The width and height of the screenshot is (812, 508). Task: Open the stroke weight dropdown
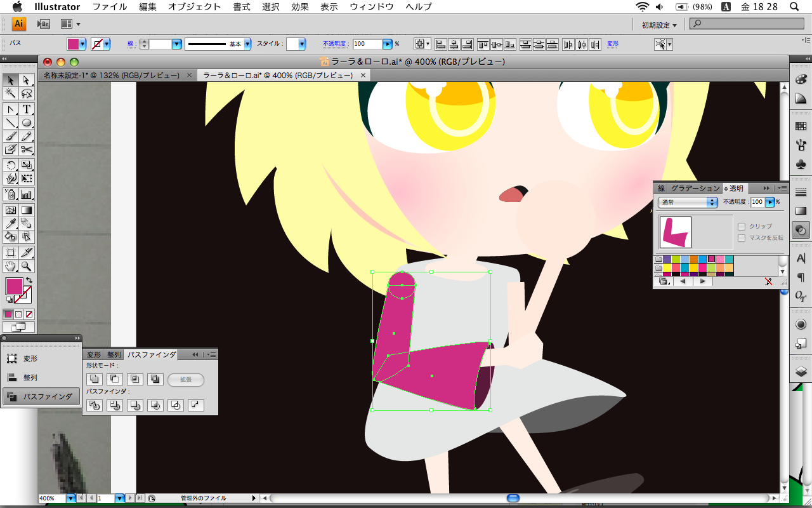(x=177, y=44)
